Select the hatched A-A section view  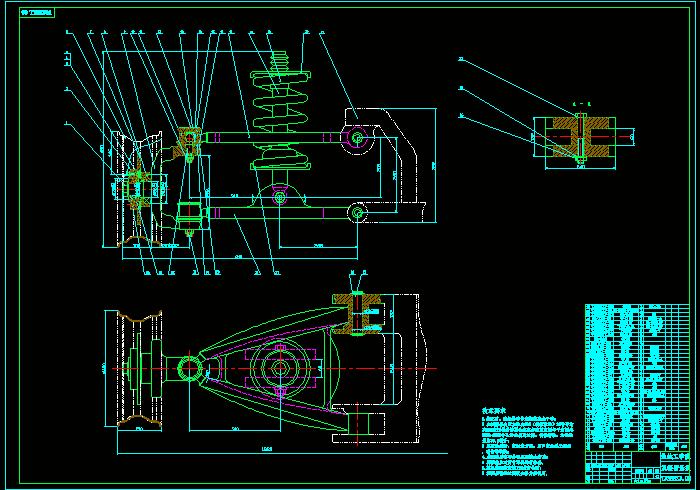(x=580, y=137)
